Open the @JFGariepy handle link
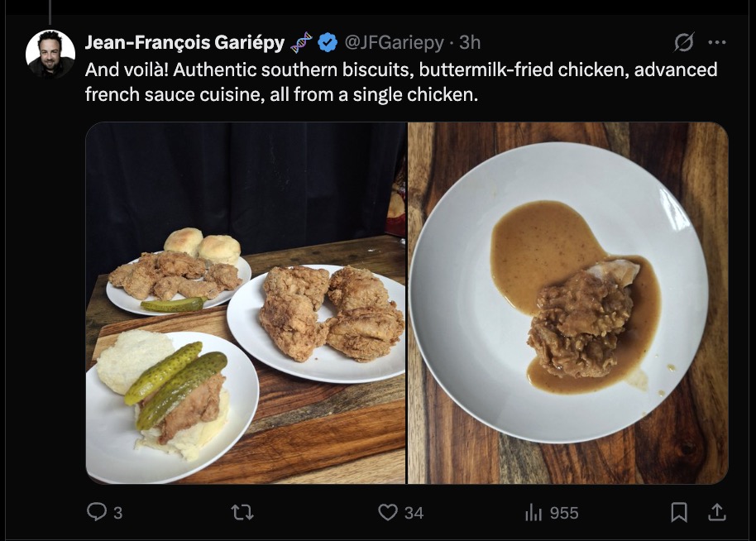756x541 pixels. tap(393, 42)
